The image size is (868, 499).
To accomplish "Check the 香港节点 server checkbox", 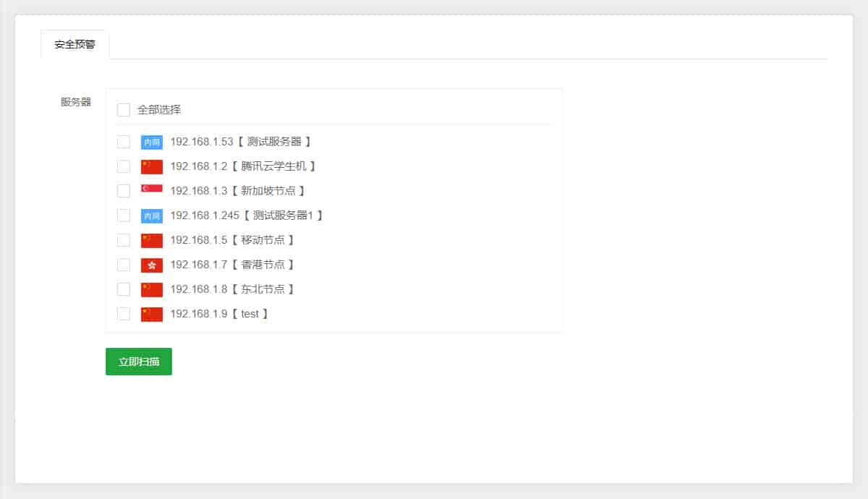I will [x=124, y=265].
